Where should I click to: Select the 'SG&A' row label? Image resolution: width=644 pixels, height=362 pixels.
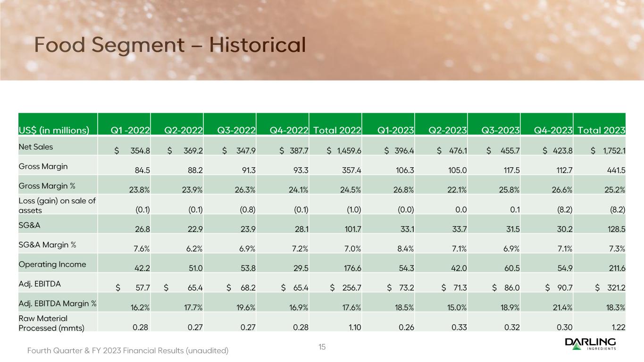(30, 225)
